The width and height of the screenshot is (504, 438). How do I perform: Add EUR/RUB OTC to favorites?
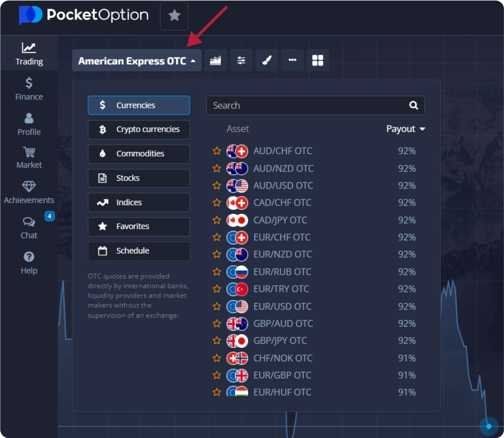pyautogui.click(x=217, y=272)
